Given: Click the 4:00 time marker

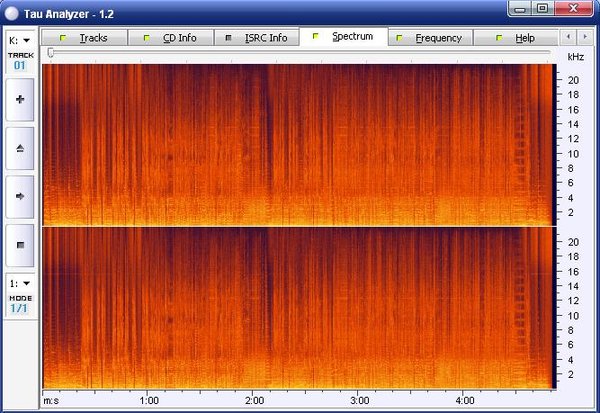Looking at the screenshot, I should tap(465, 401).
